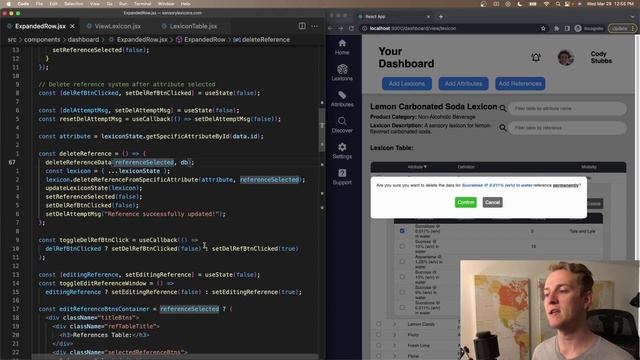Open Settings in the dashboard sidebar
Image resolution: width=640 pixels, height=360 pixels.
342,151
